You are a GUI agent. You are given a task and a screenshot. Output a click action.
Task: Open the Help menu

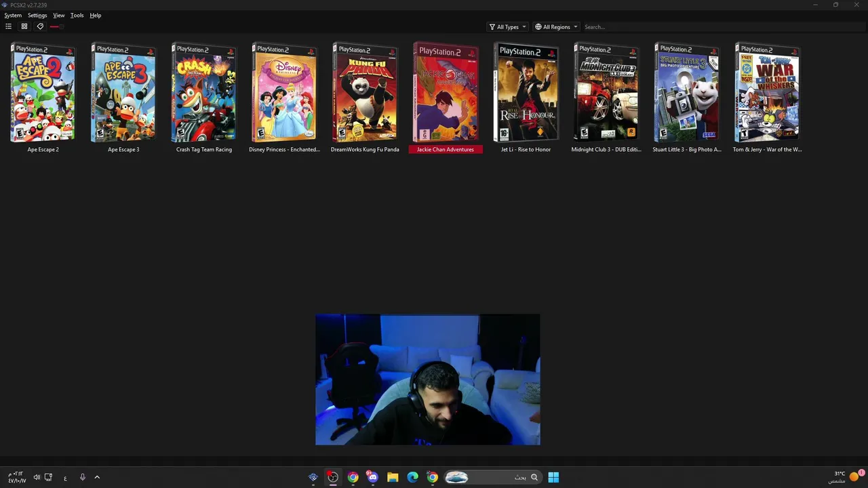pos(96,15)
